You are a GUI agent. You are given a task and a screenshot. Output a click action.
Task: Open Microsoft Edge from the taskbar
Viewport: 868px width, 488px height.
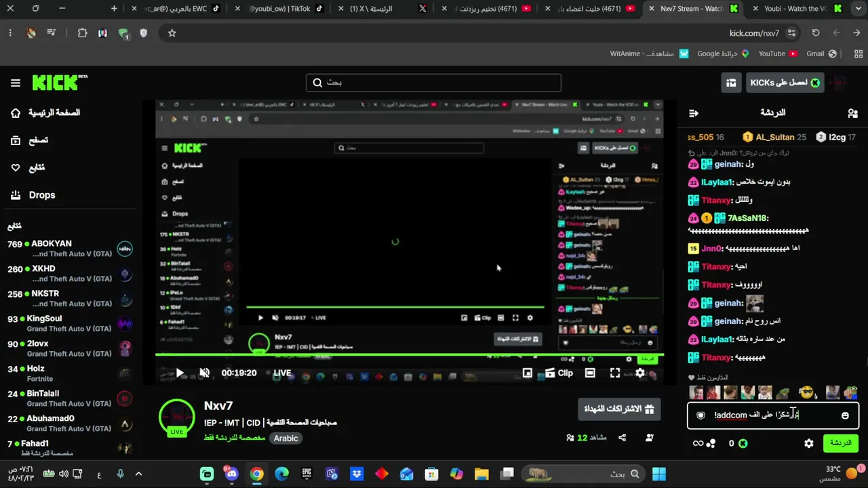281,474
